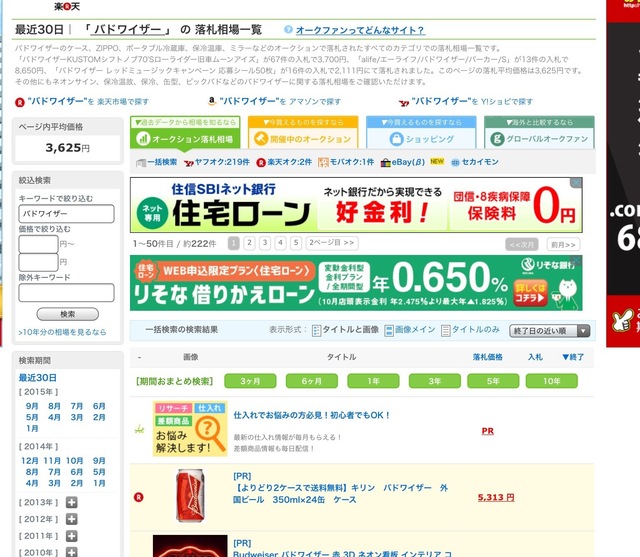Open the グローバルオークファン tab

(539, 133)
